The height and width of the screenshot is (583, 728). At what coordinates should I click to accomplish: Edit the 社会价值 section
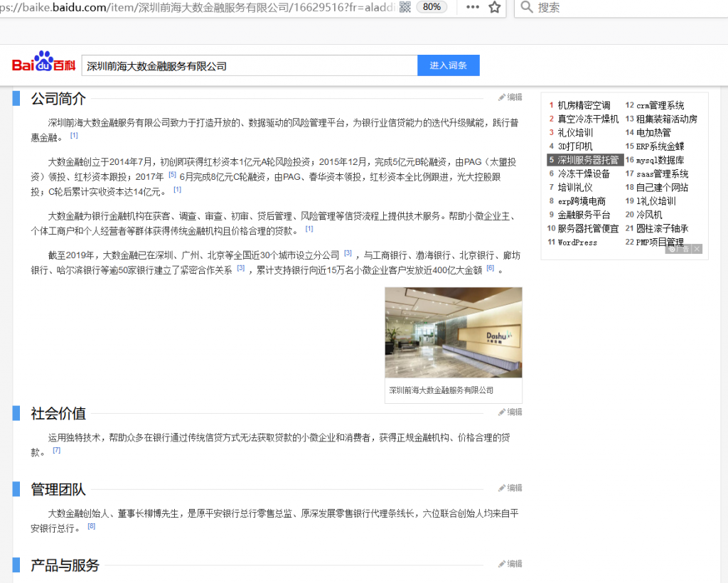tap(510, 412)
